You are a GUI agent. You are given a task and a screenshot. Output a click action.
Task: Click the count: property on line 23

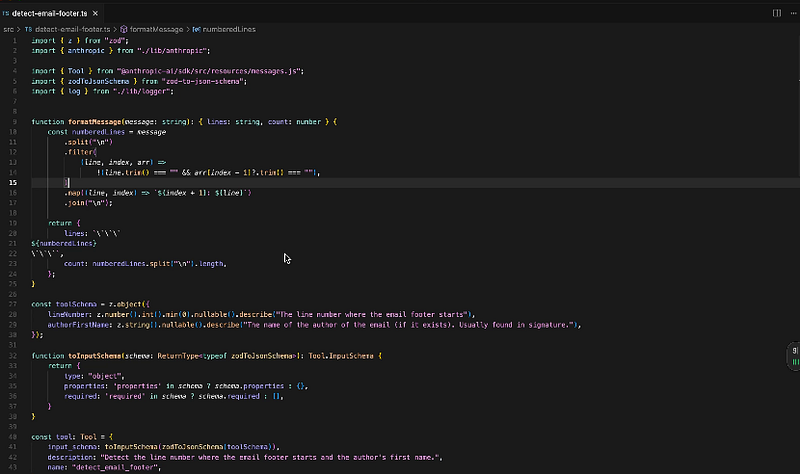(x=76, y=264)
